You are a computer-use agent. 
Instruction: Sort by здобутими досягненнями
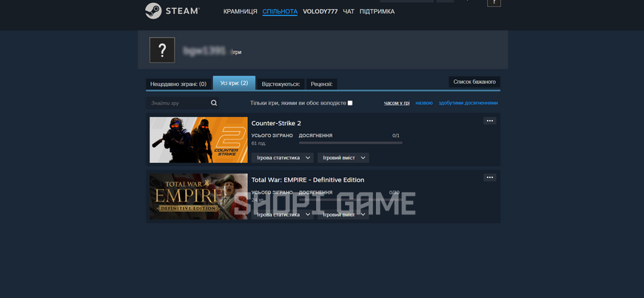[469, 103]
